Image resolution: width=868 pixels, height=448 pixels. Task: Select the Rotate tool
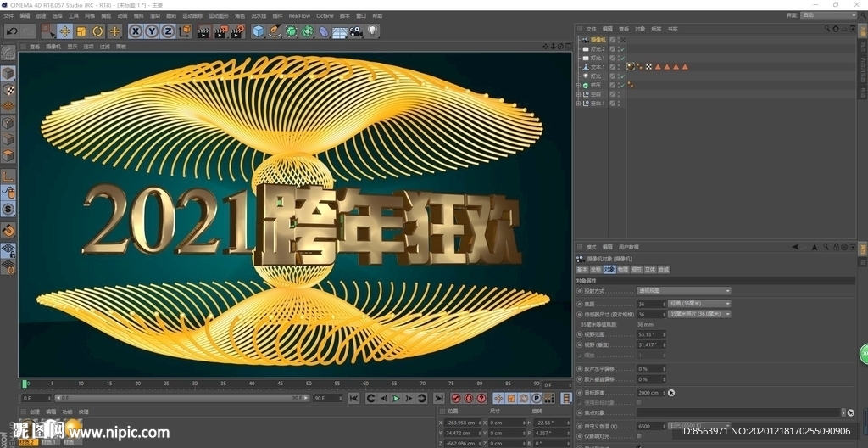point(97,31)
